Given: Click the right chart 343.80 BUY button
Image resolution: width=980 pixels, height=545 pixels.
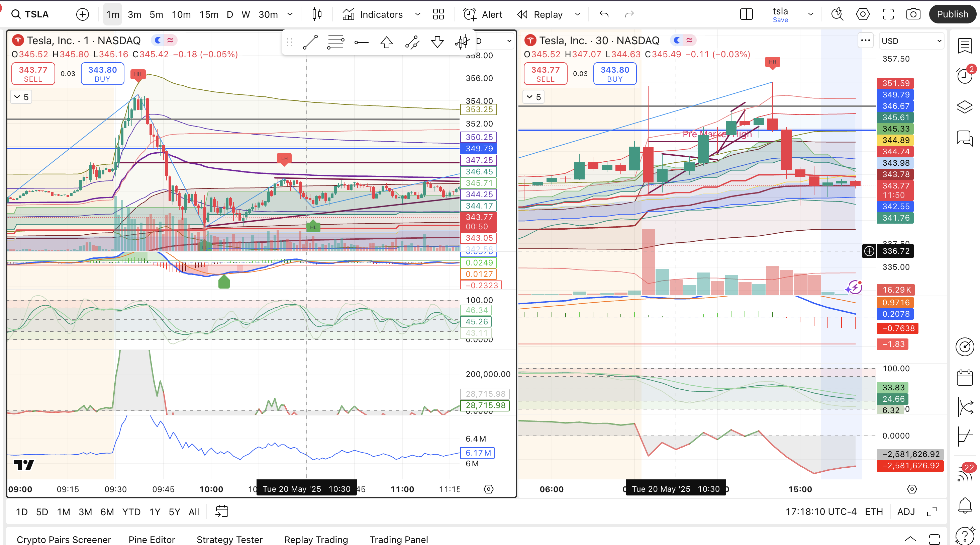Looking at the screenshot, I should point(615,74).
